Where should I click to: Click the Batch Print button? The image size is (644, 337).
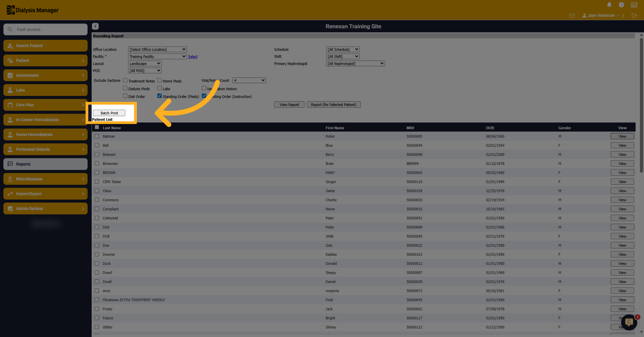pos(109,113)
